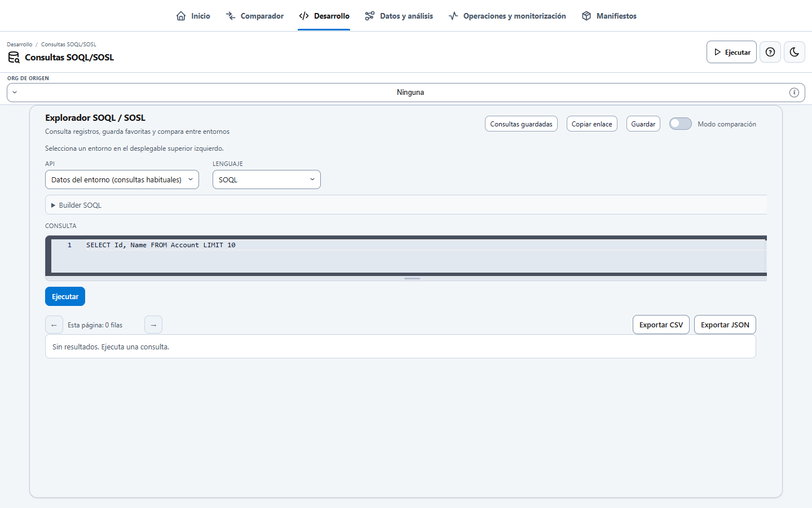Open Consultas guardadas
The image size is (812, 508).
pyautogui.click(x=521, y=124)
